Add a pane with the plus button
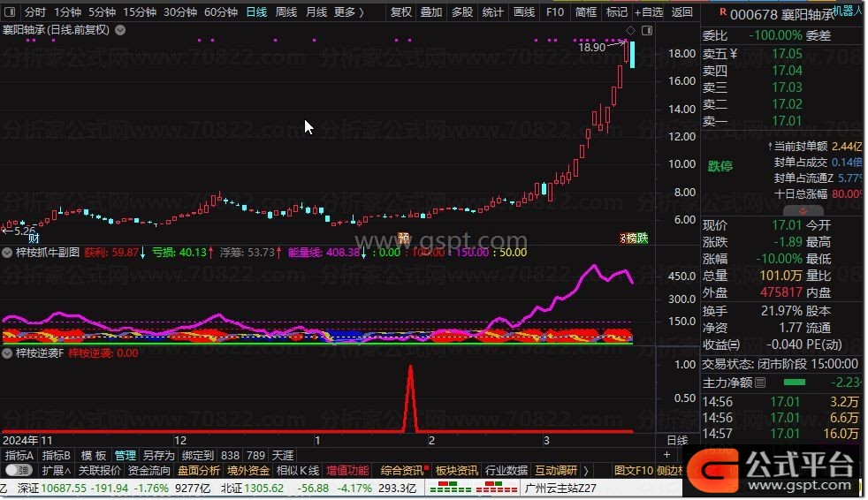This screenshot has height=500, width=868. point(666,455)
